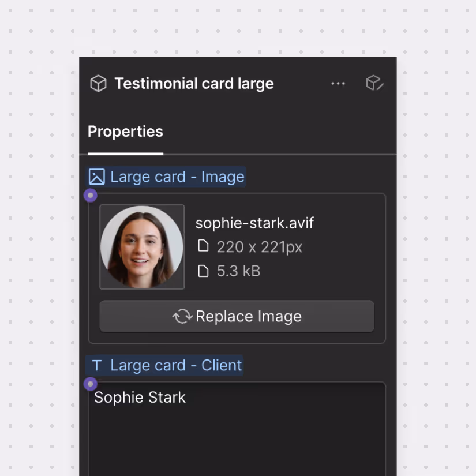Click the file icon beside "5.3 kB"
476x476 pixels.
click(204, 271)
